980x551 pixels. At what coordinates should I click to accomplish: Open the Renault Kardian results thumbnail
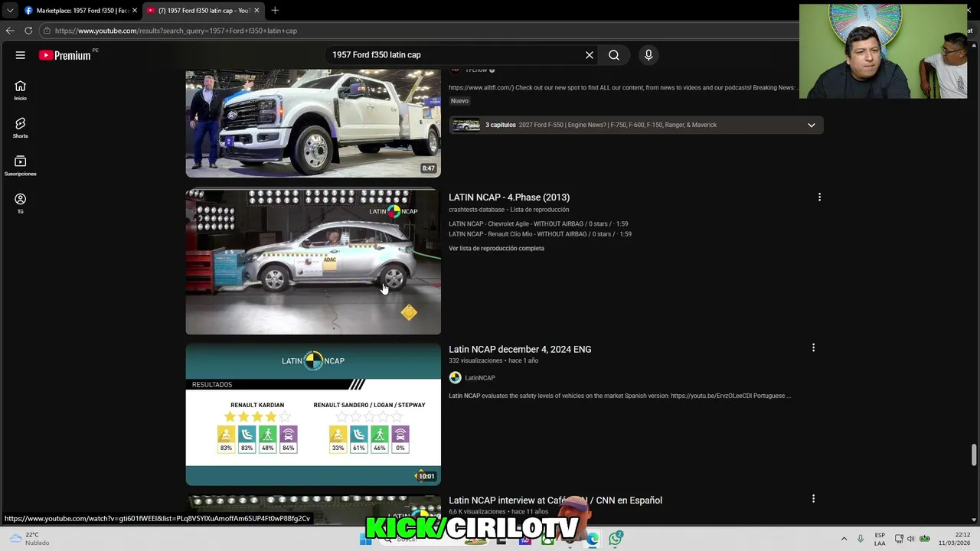tap(313, 414)
